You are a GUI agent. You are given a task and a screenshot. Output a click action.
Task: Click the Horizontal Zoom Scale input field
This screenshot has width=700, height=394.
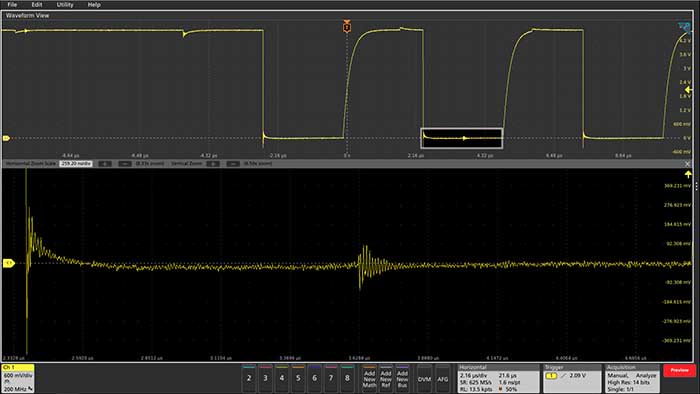coord(76,164)
